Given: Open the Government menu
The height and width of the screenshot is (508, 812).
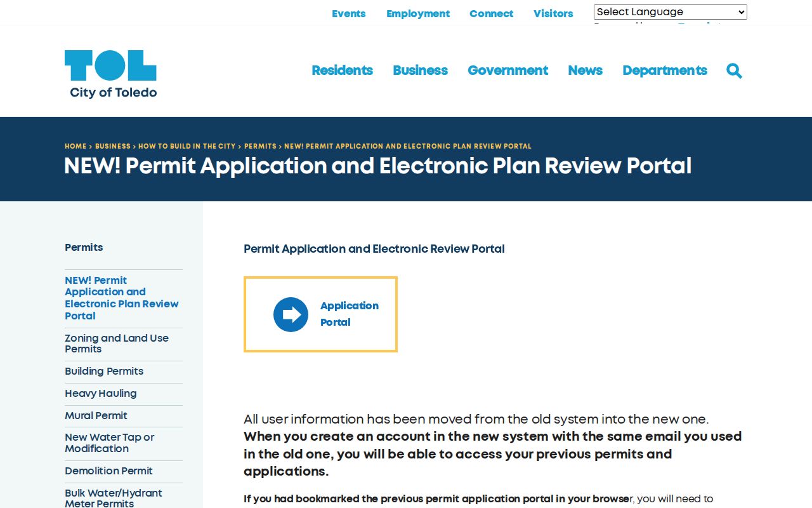Looking at the screenshot, I should click(x=507, y=70).
